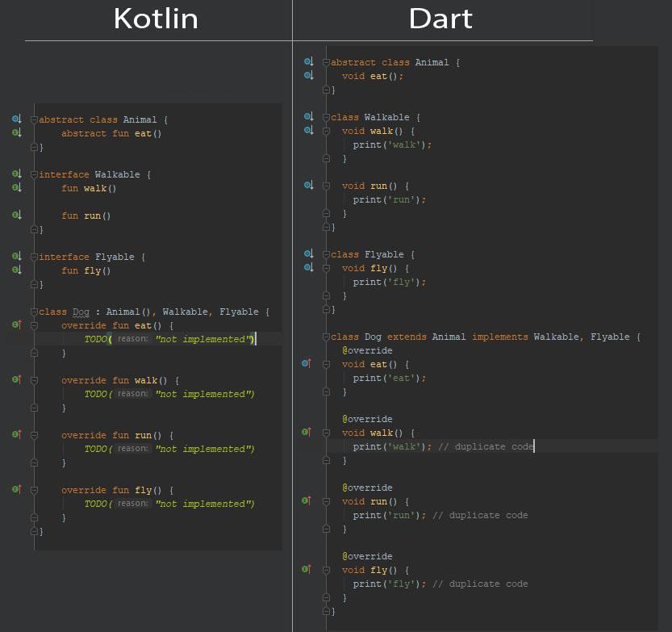Click override icon beside Dog's 'void walk()' in Dart
Viewport: 672px width, 632px height.
[x=307, y=432]
